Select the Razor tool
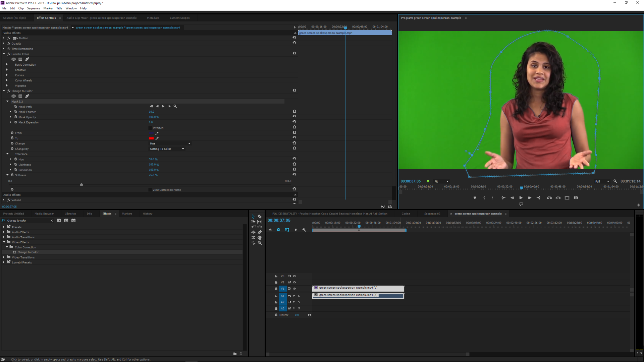Viewport: 644px width, 362px height. tap(260, 217)
